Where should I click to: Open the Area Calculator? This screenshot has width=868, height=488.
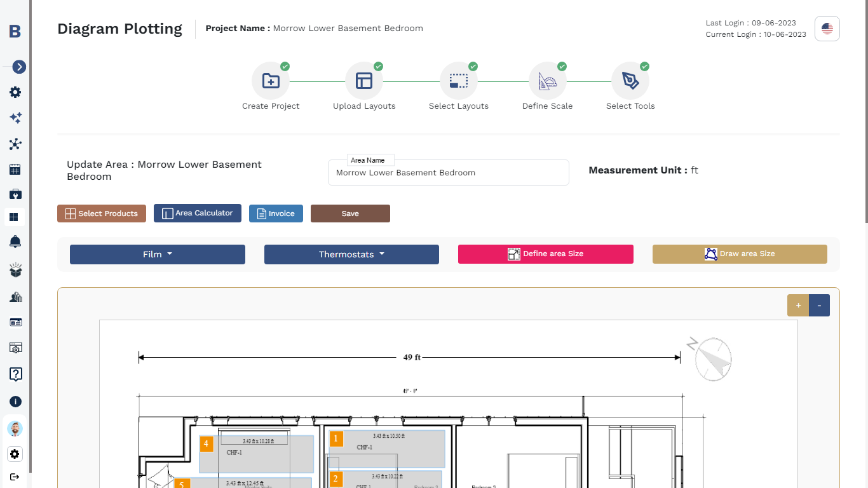point(198,213)
